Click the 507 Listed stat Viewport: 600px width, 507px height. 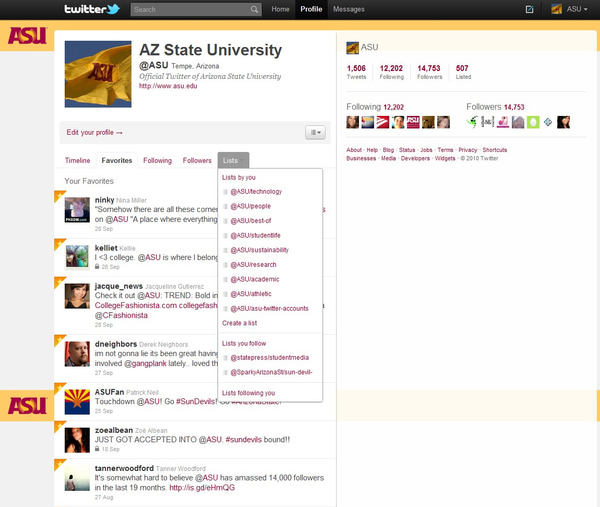pos(463,72)
